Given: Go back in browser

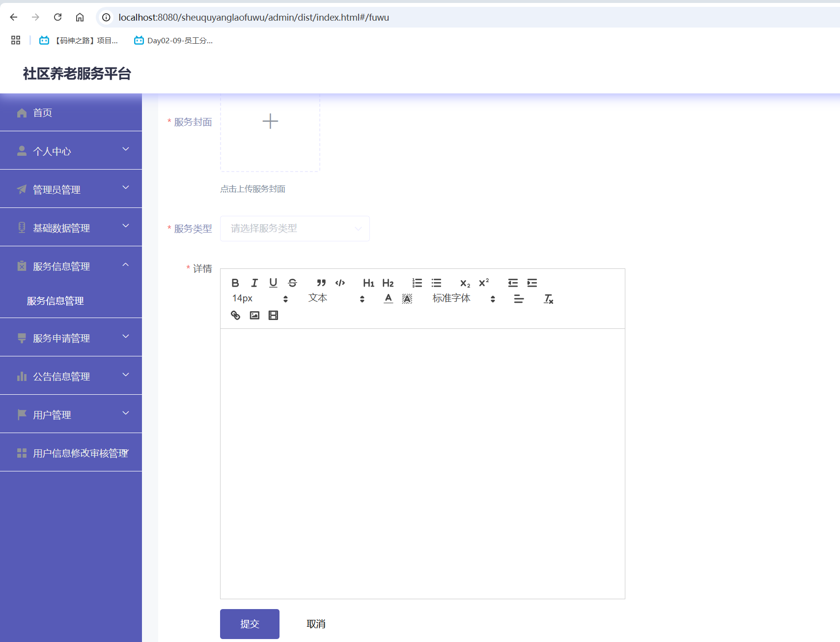Looking at the screenshot, I should 14,17.
